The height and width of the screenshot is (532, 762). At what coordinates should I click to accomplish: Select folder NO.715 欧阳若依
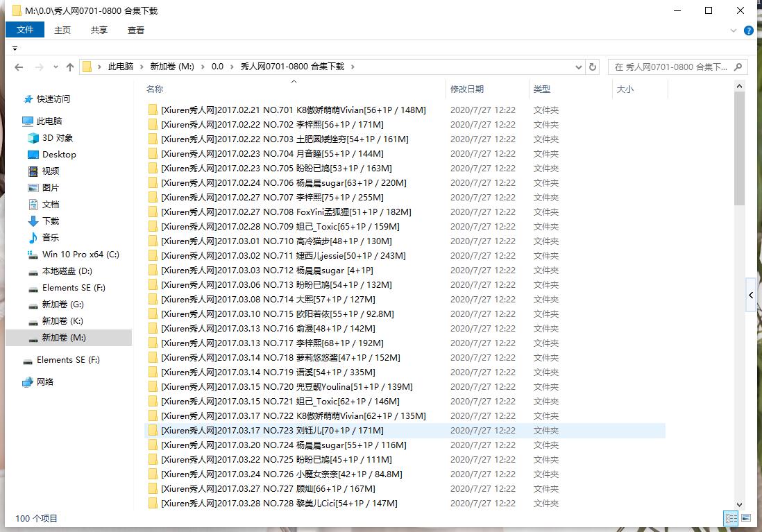click(x=278, y=314)
